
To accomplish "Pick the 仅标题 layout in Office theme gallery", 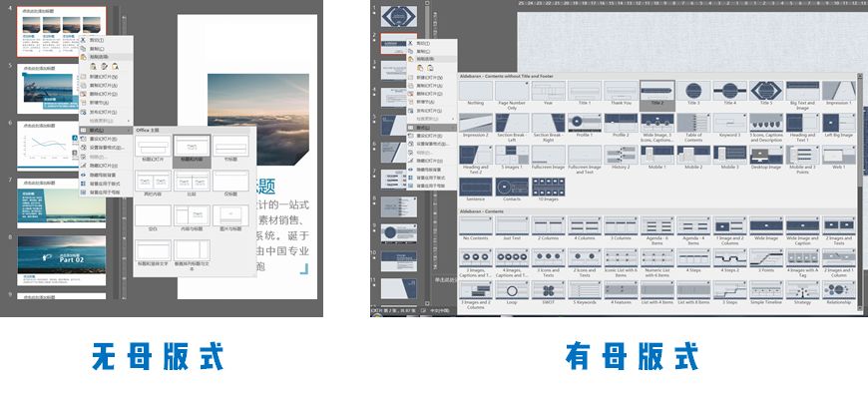I will coord(230,185).
